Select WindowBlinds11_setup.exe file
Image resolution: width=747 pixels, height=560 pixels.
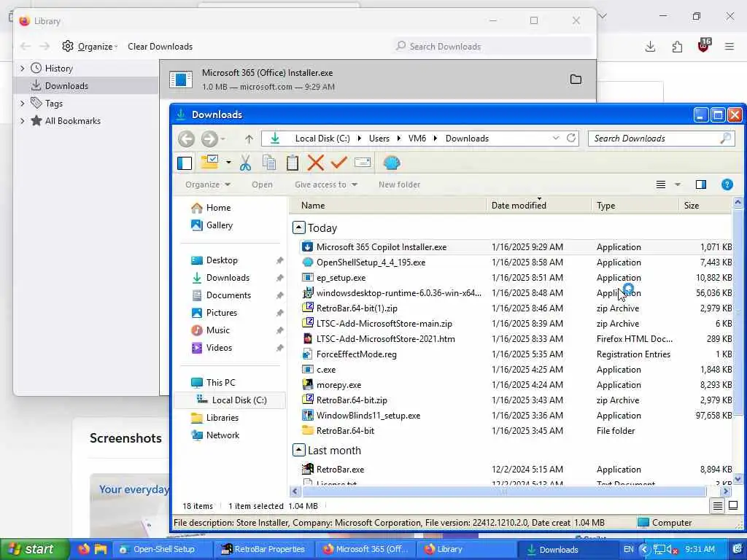click(368, 415)
